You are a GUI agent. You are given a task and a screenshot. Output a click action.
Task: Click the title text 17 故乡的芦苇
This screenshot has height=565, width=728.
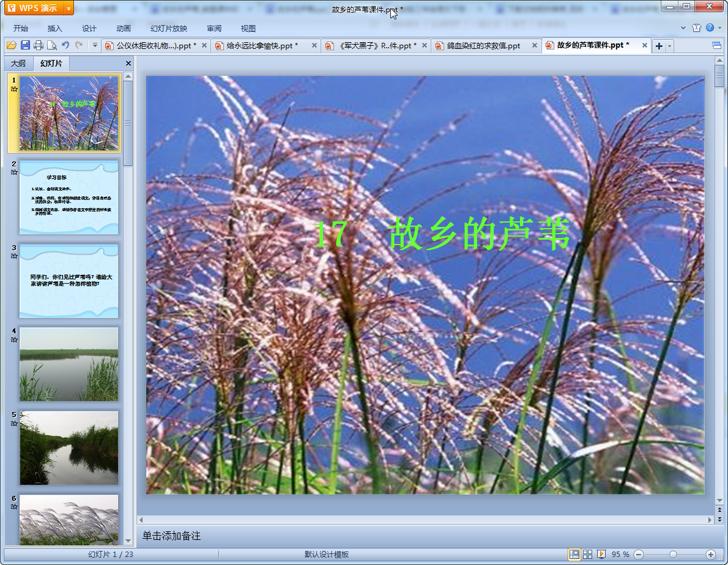click(442, 234)
